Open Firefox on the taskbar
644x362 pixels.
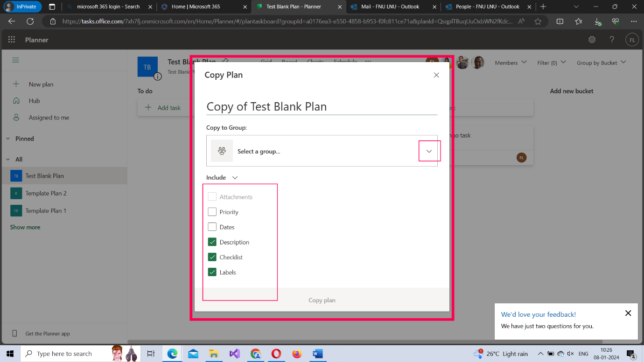(297, 354)
